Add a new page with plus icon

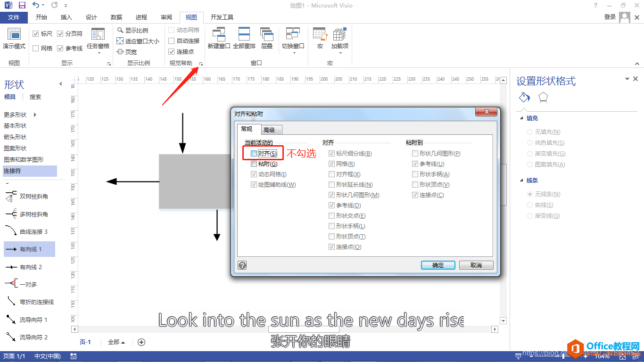[x=141, y=342]
